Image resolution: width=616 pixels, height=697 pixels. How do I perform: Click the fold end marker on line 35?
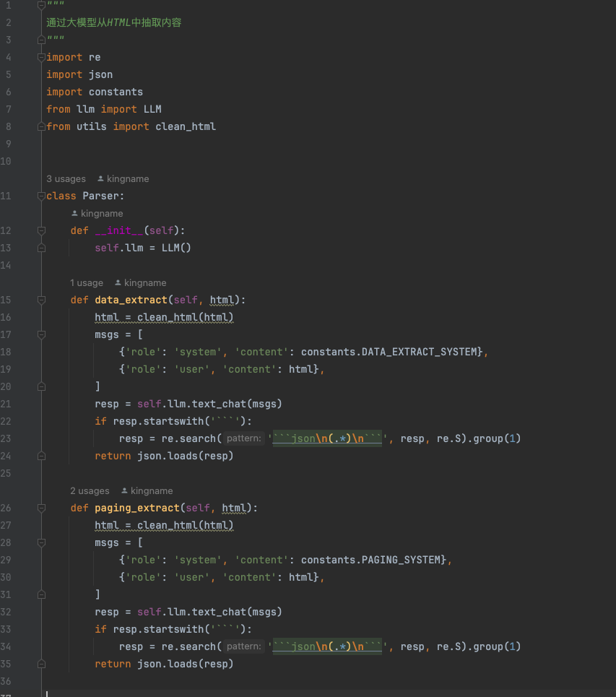click(x=41, y=664)
